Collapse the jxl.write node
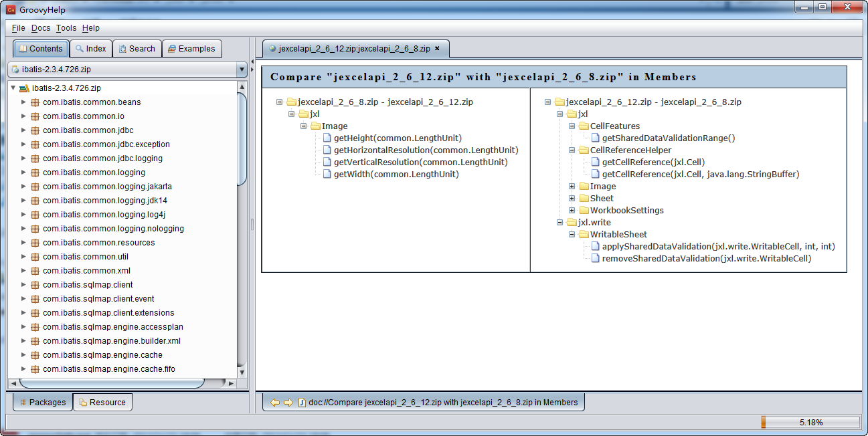The height and width of the screenshot is (436, 868). pyautogui.click(x=559, y=223)
